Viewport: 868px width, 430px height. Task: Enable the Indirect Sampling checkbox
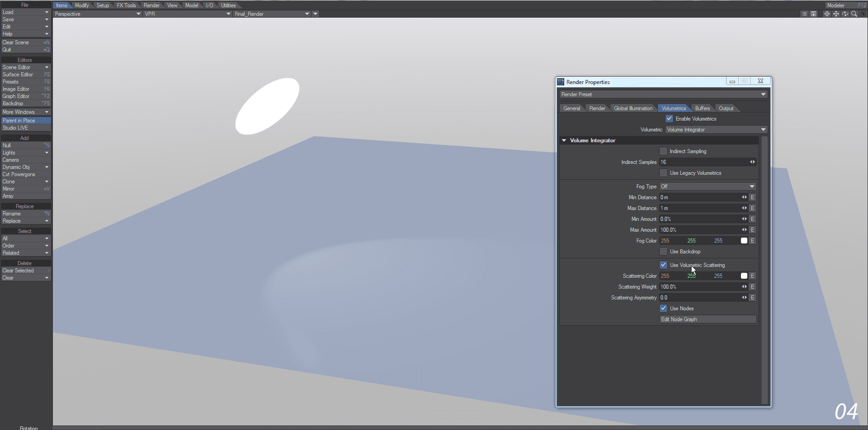coord(663,151)
